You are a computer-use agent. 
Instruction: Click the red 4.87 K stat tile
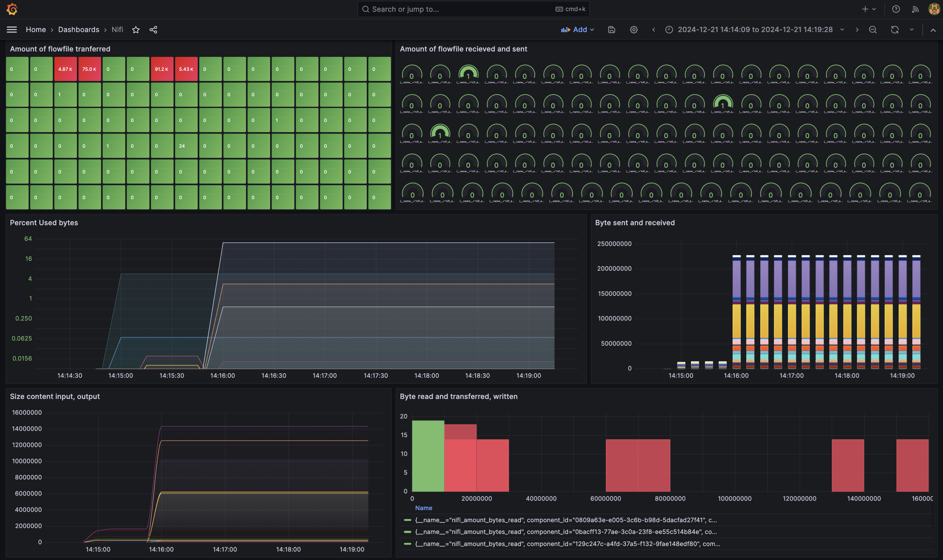65,69
